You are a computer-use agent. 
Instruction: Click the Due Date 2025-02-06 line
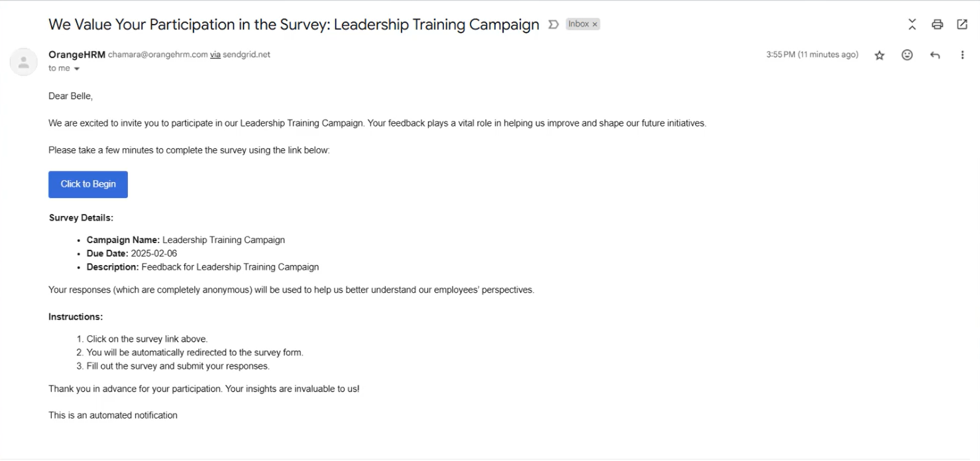point(132,253)
